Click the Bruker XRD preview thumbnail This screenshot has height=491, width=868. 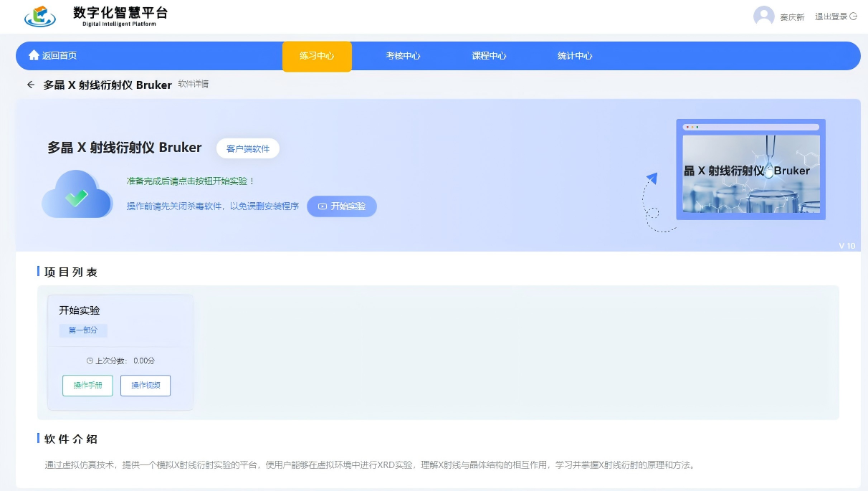(750, 170)
